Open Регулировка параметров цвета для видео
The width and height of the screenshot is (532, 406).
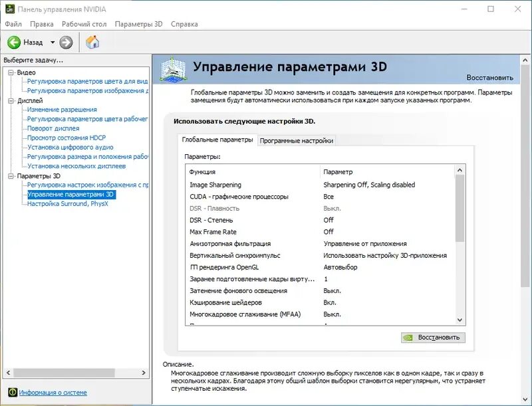(88, 81)
